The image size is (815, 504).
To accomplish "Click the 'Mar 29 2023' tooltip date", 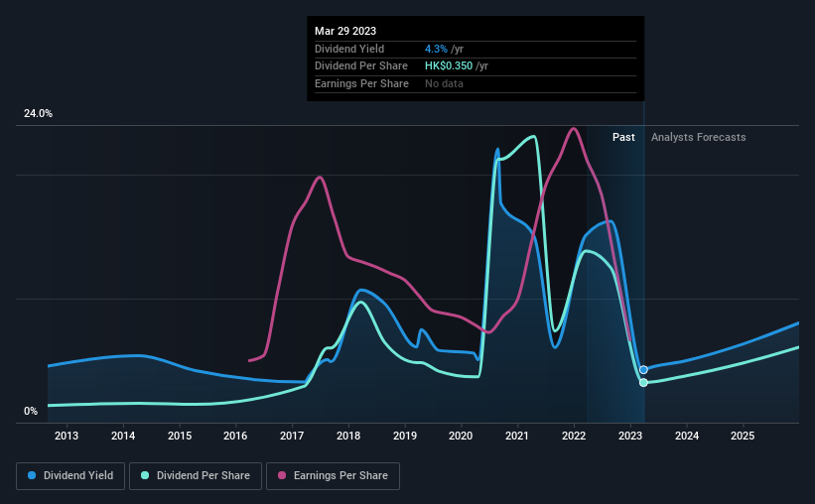I will [x=345, y=31].
